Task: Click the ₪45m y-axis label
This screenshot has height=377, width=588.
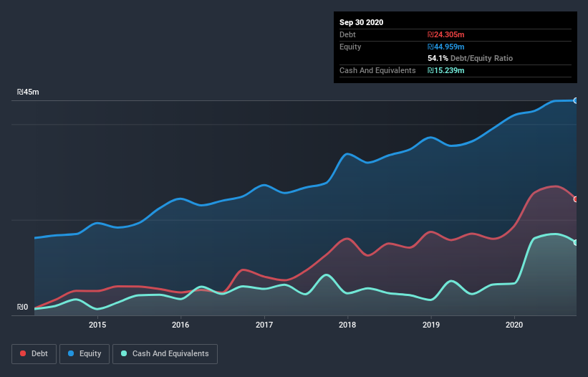Action: (28, 92)
